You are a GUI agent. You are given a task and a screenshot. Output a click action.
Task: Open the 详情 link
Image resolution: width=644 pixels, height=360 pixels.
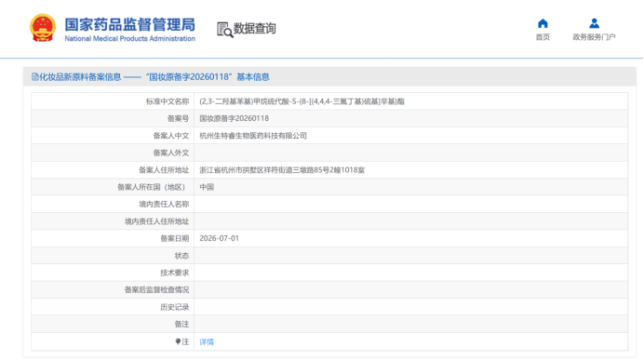tap(207, 342)
